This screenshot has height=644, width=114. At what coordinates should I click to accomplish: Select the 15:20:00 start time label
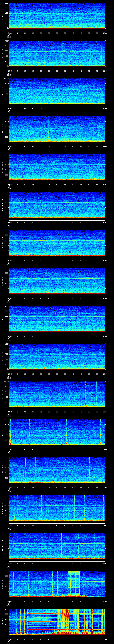tap(9, 450)
